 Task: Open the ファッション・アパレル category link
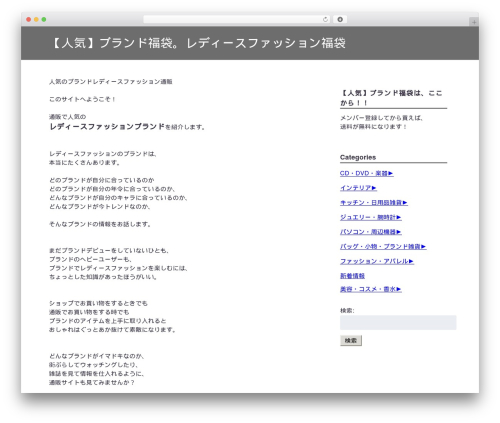tap(377, 261)
